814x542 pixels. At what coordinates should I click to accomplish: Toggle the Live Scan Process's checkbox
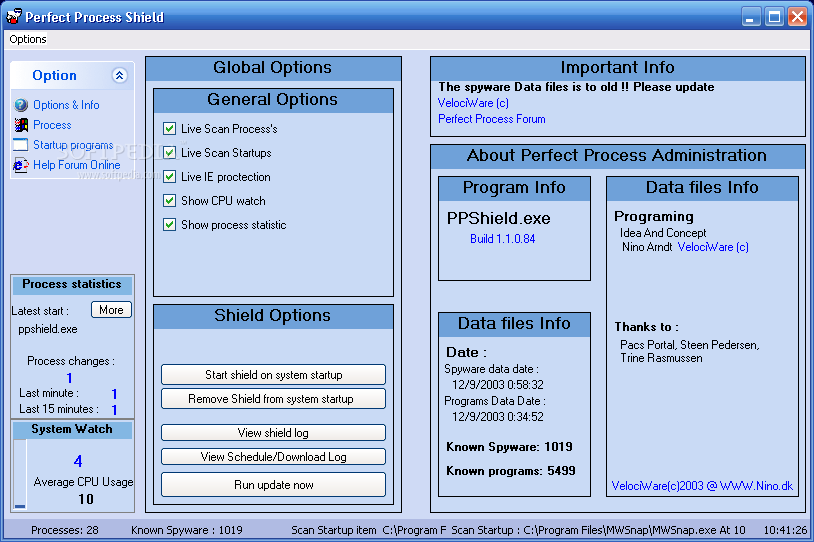[169, 129]
